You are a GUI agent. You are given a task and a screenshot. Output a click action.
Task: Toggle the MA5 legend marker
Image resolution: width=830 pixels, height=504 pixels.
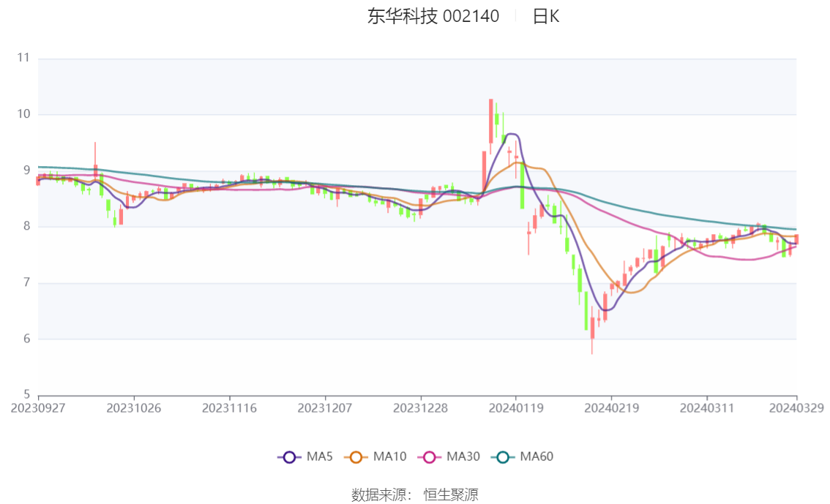coord(289,457)
